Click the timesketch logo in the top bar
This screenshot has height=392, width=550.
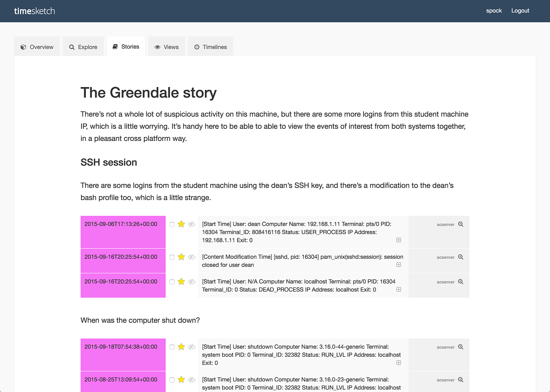pyautogui.click(x=34, y=11)
